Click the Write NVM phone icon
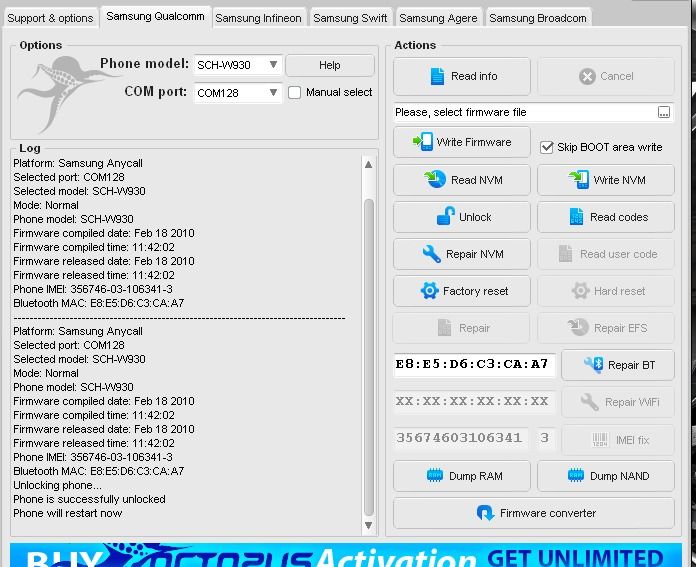696x567 pixels. 579,179
